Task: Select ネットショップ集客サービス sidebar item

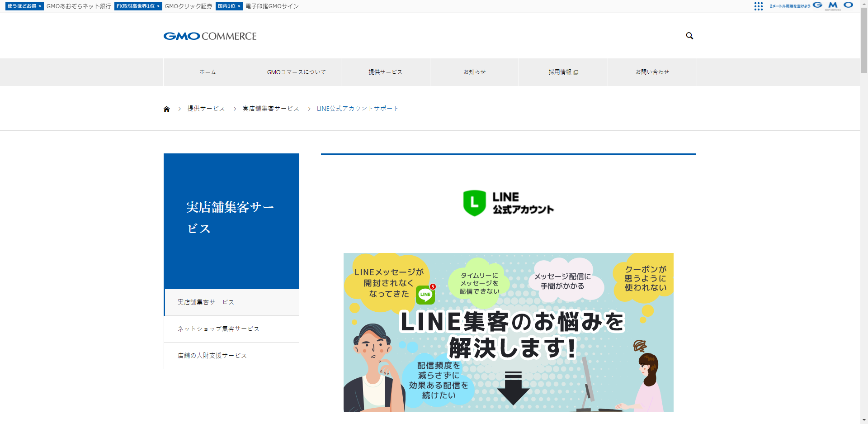Action: coord(231,329)
